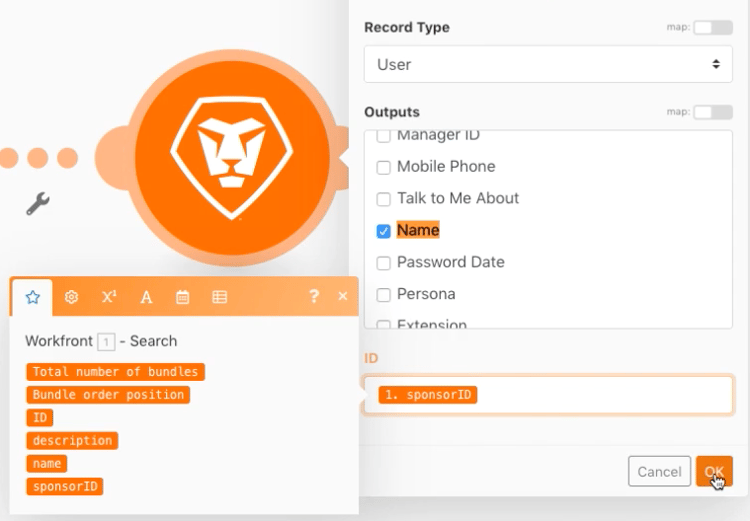Image resolution: width=750 pixels, height=521 pixels.
Task: Insert sponsorID pill from Workfront Search
Action: coord(65,487)
